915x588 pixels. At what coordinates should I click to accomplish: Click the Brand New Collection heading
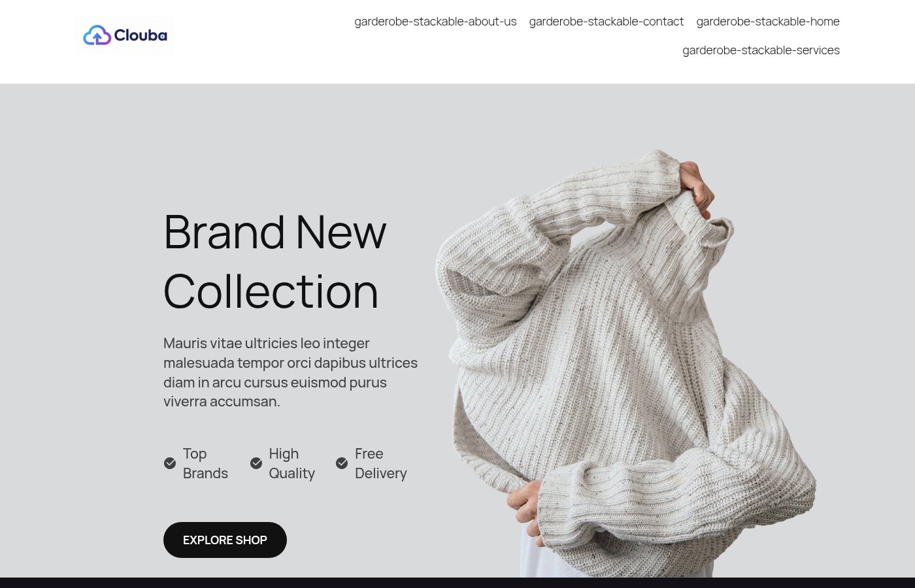[x=275, y=261]
